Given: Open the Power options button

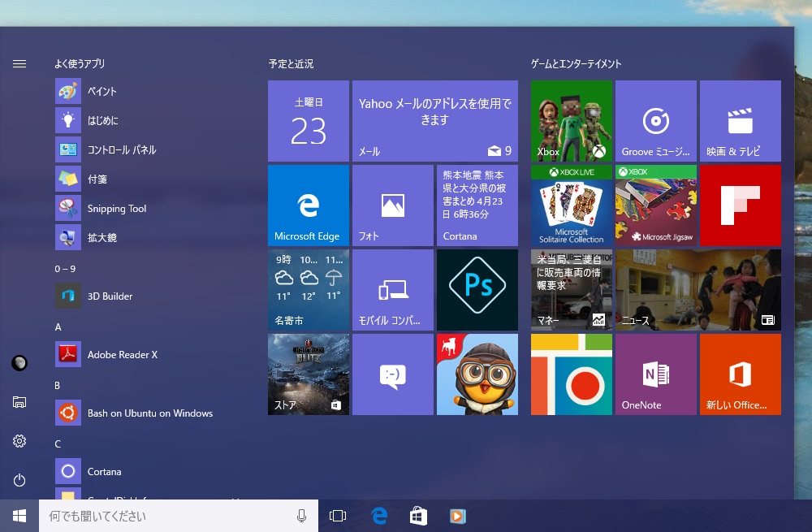Looking at the screenshot, I should click(x=19, y=480).
